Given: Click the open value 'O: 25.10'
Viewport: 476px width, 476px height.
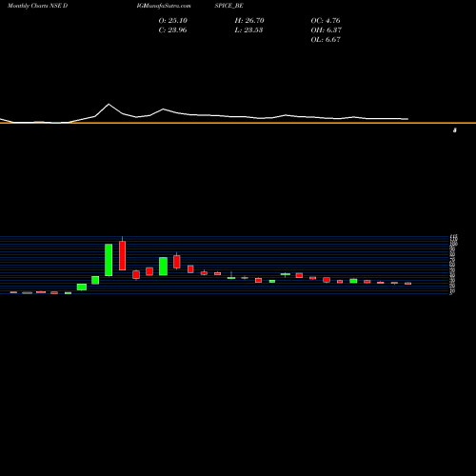Looking at the screenshot, I should click(173, 21).
